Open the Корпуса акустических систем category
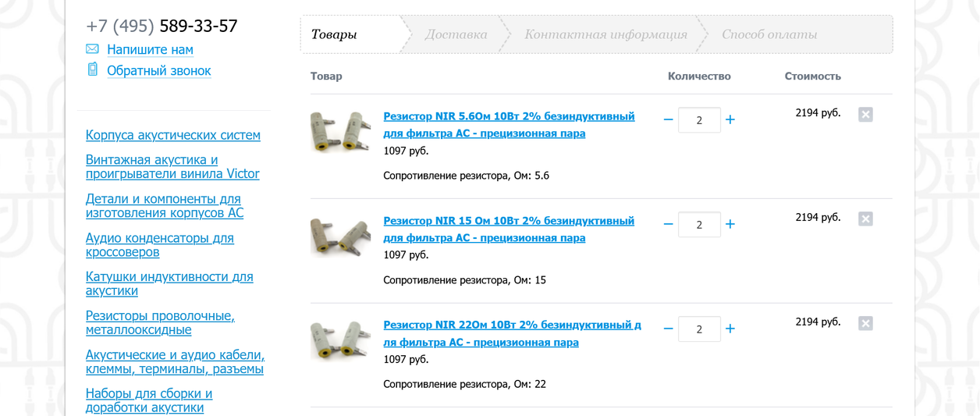980x416 pixels. 172,135
